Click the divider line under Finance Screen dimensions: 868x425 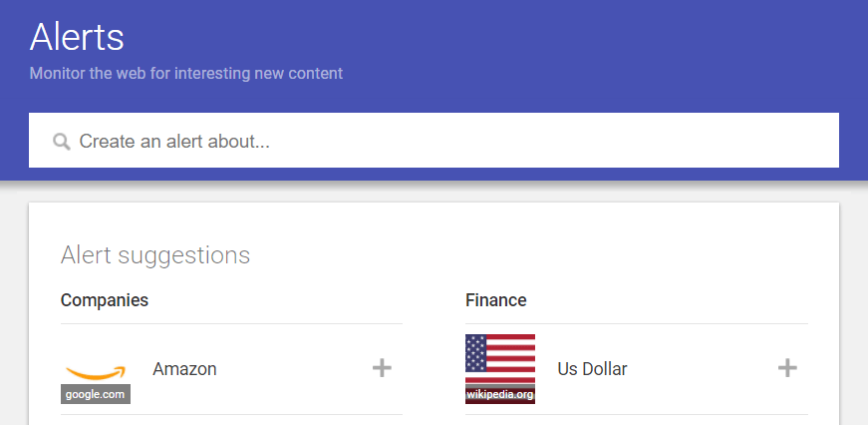[637, 323]
